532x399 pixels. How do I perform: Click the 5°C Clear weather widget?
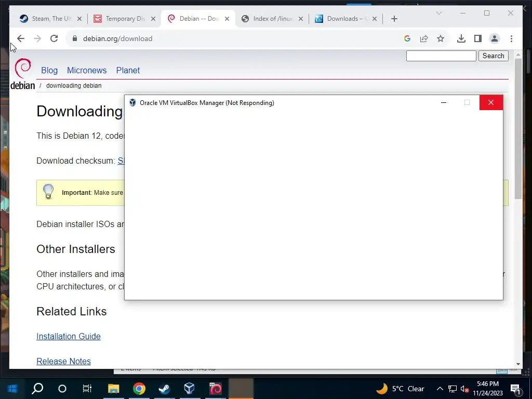click(x=401, y=389)
